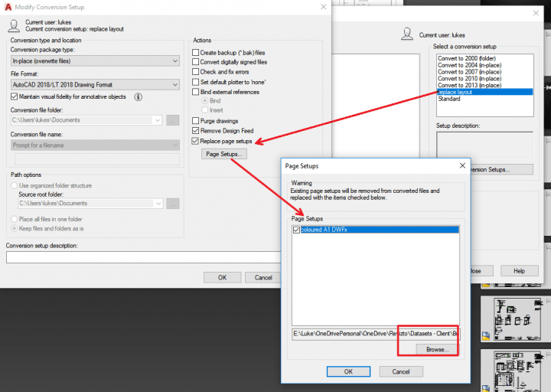Uncheck coloured A1 DWFx page setup
Viewport: 551px width, 392px height.
[297, 229]
